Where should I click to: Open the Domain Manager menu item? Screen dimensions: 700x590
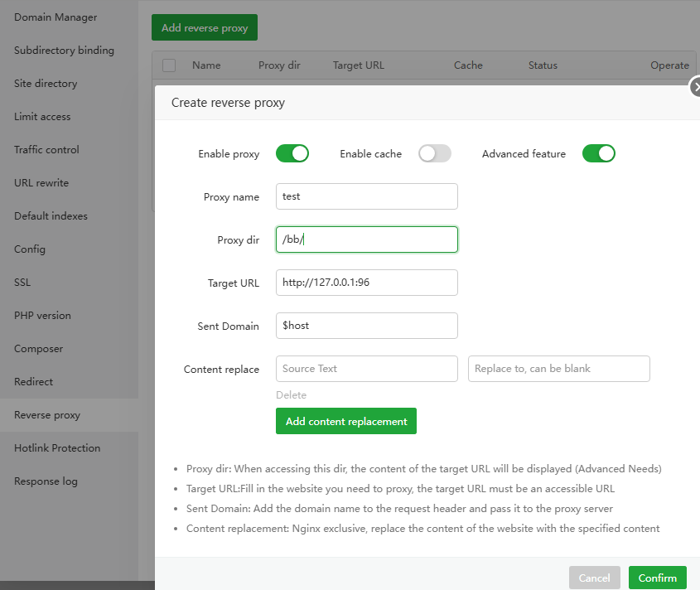click(x=56, y=17)
